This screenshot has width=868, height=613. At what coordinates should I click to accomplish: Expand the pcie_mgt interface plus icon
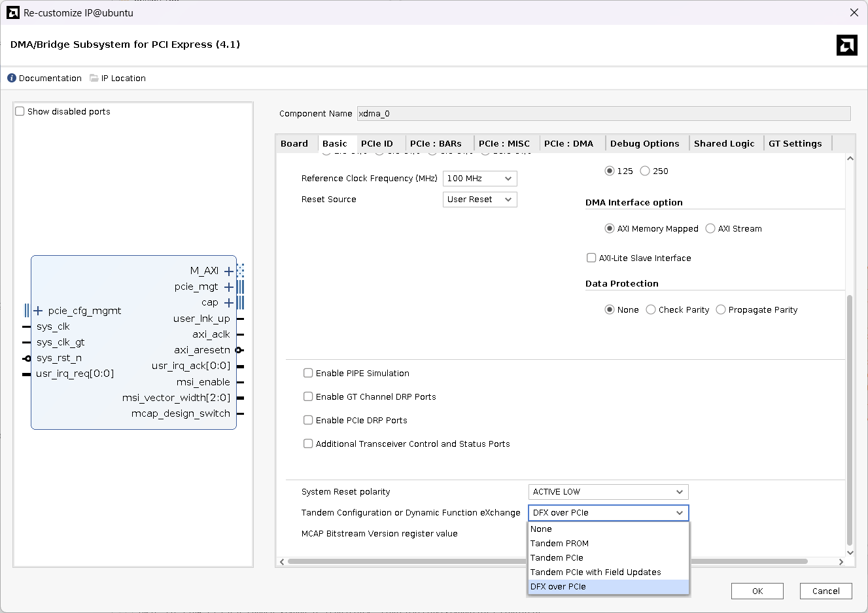pos(229,287)
